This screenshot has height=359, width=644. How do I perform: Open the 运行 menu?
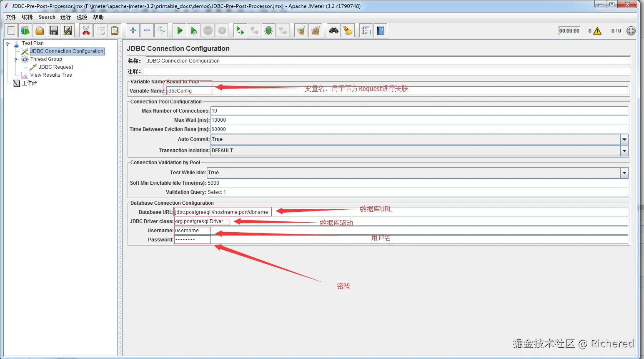pyautogui.click(x=65, y=17)
